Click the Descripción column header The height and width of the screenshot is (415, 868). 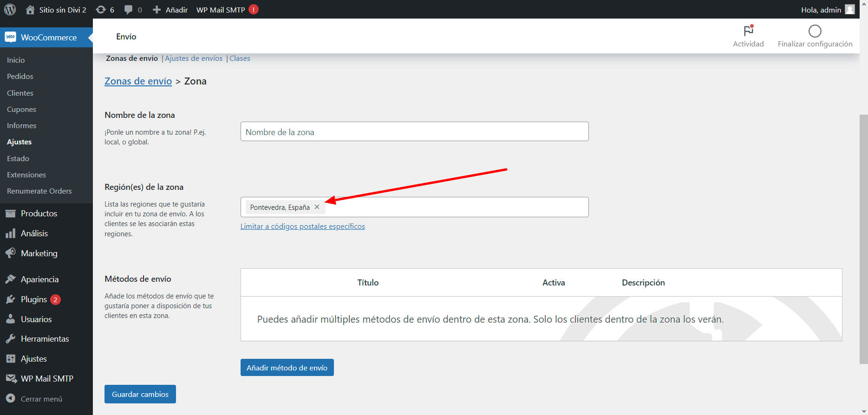[x=643, y=283]
